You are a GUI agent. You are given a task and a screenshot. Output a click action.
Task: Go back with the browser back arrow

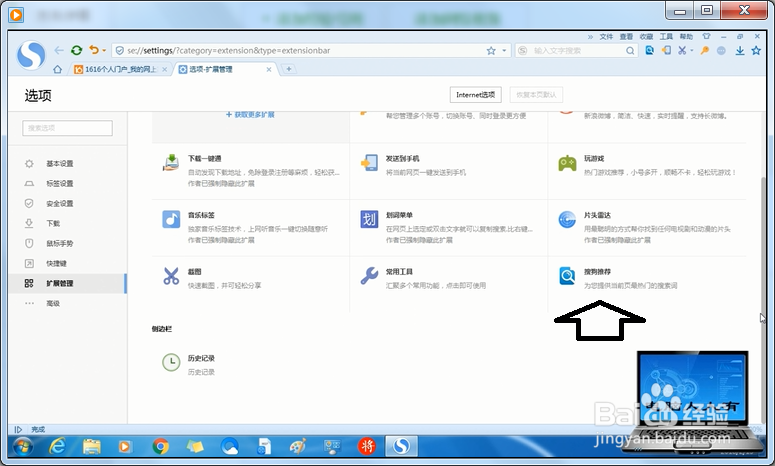pos(59,50)
